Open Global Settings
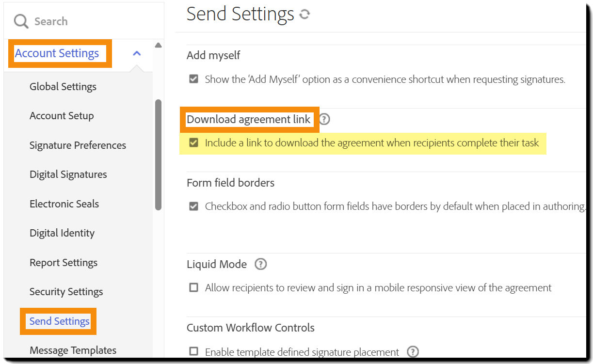Screen dimensions: 593x364 click(63, 86)
